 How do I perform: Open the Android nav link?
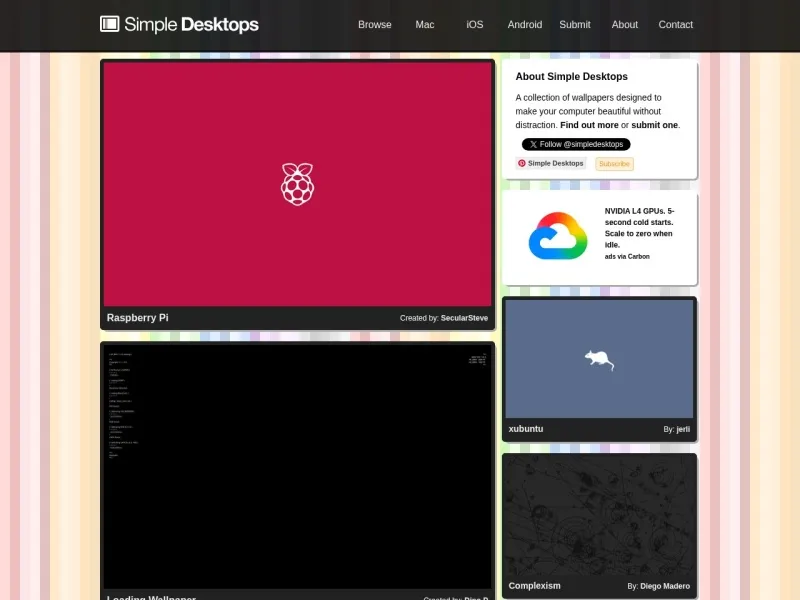click(x=524, y=24)
